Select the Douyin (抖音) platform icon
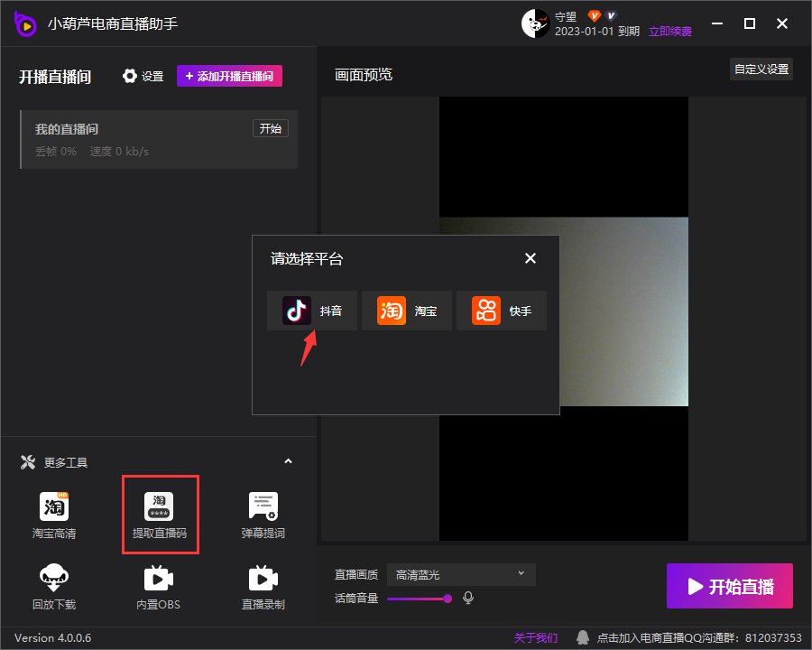 pos(297,311)
